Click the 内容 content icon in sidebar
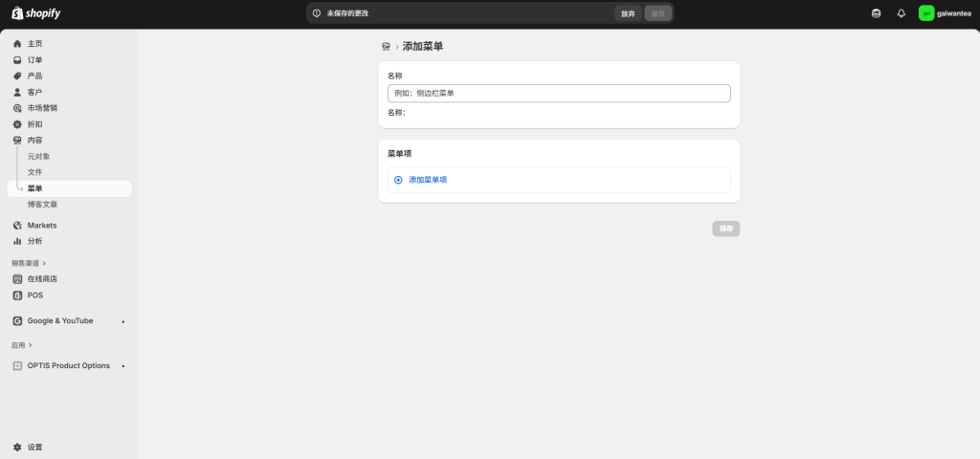This screenshot has height=459, width=980. click(x=17, y=141)
